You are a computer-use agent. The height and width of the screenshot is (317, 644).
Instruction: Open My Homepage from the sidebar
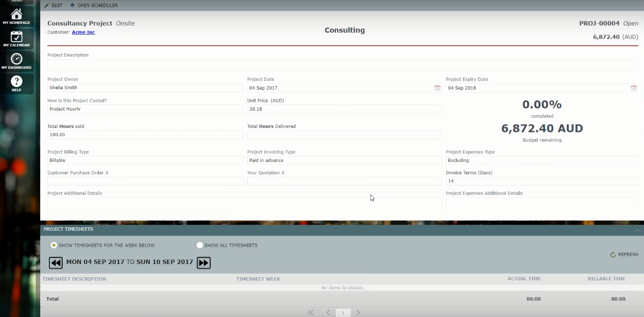point(16,16)
